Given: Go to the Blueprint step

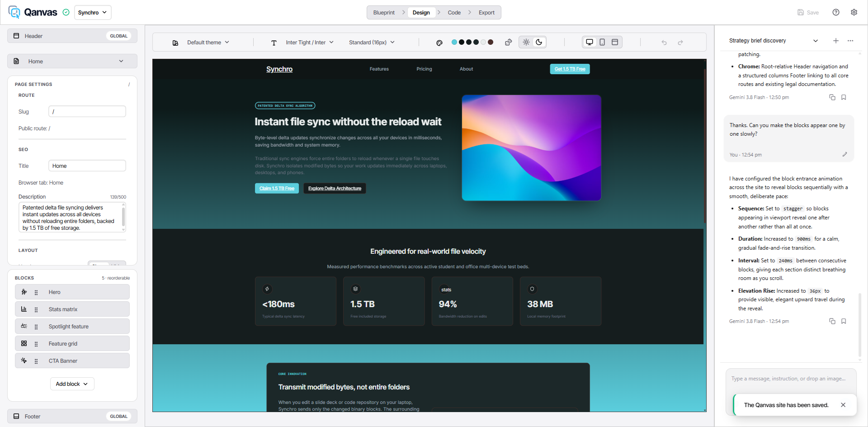Looking at the screenshot, I should tap(384, 13).
